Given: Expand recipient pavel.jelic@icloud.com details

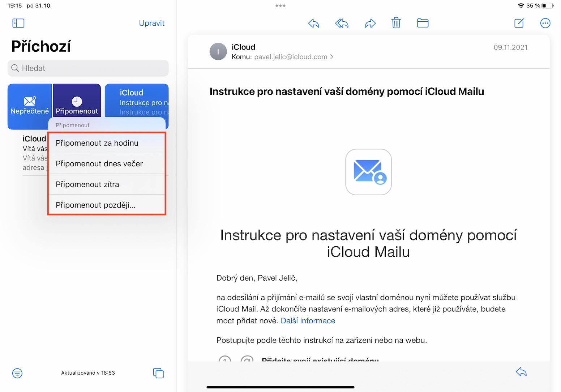Looking at the screenshot, I should tap(294, 57).
